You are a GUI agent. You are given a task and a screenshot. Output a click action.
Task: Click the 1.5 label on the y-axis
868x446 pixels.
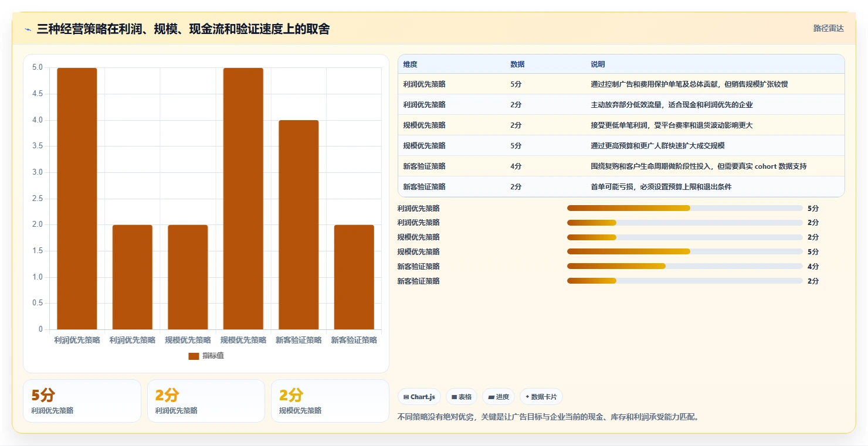pyautogui.click(x=37, y=251)
